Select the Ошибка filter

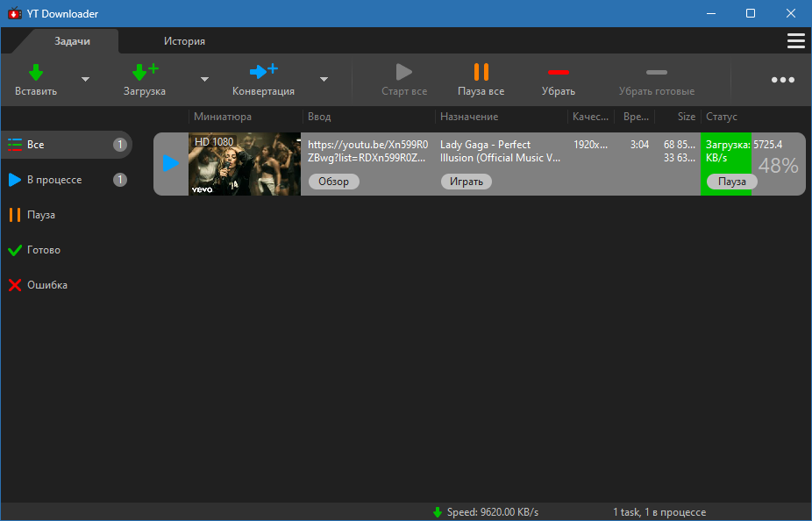pos(67,285)
